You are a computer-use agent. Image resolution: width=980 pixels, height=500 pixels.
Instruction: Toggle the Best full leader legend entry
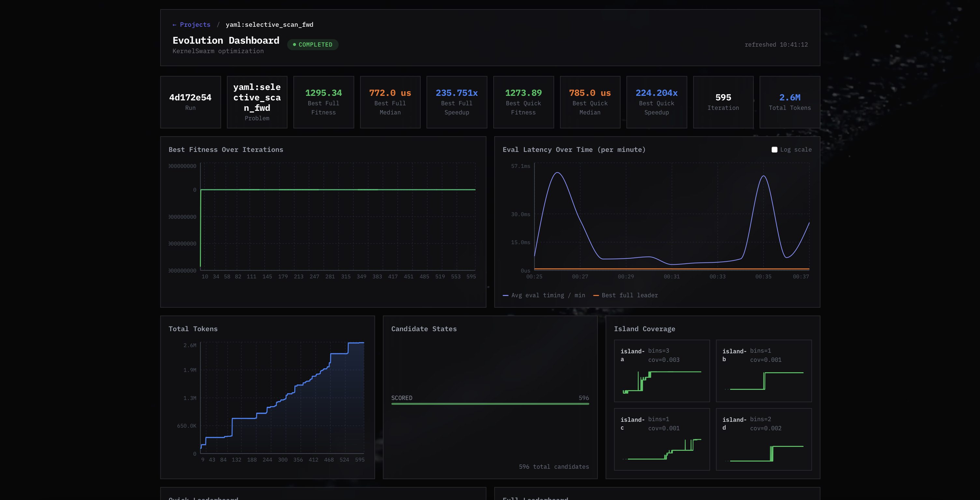click(x=625, y=295)
